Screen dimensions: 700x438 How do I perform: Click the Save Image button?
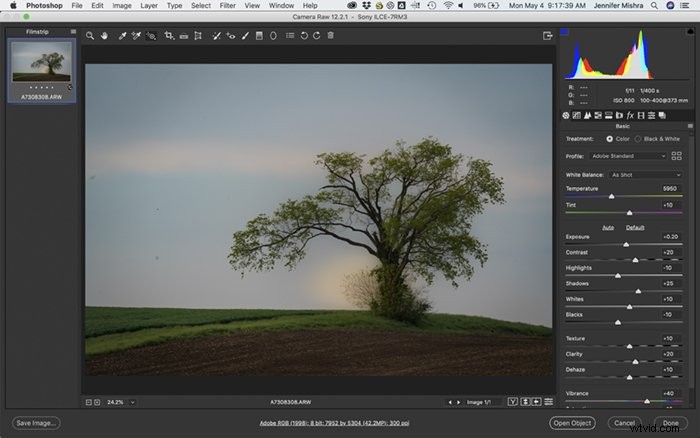tap(36, 423)
